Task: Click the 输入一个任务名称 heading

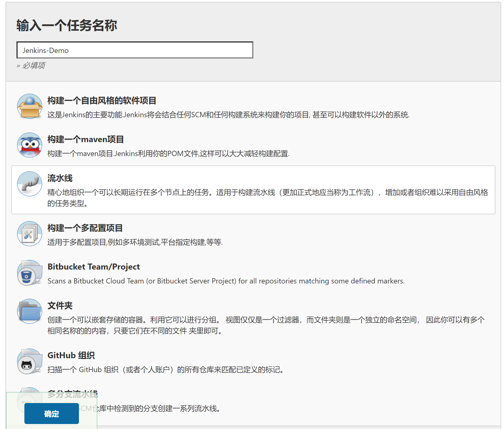Action: click(x=67, y=25)
